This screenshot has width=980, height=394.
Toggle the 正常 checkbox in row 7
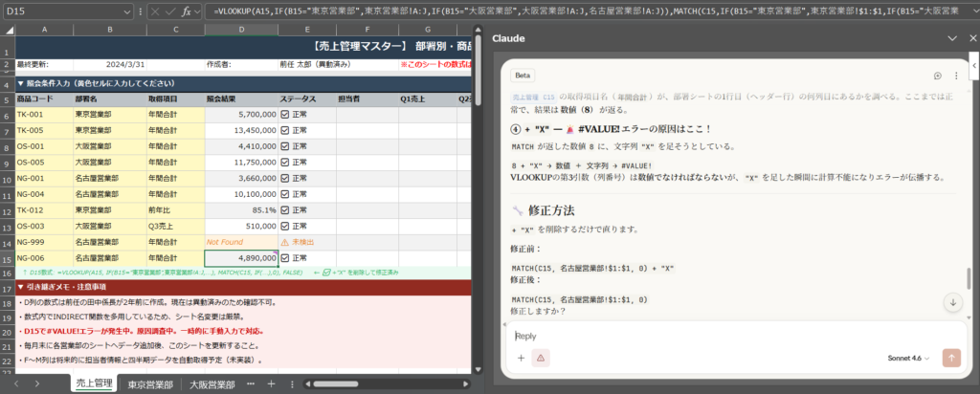[x=284, y=130]
